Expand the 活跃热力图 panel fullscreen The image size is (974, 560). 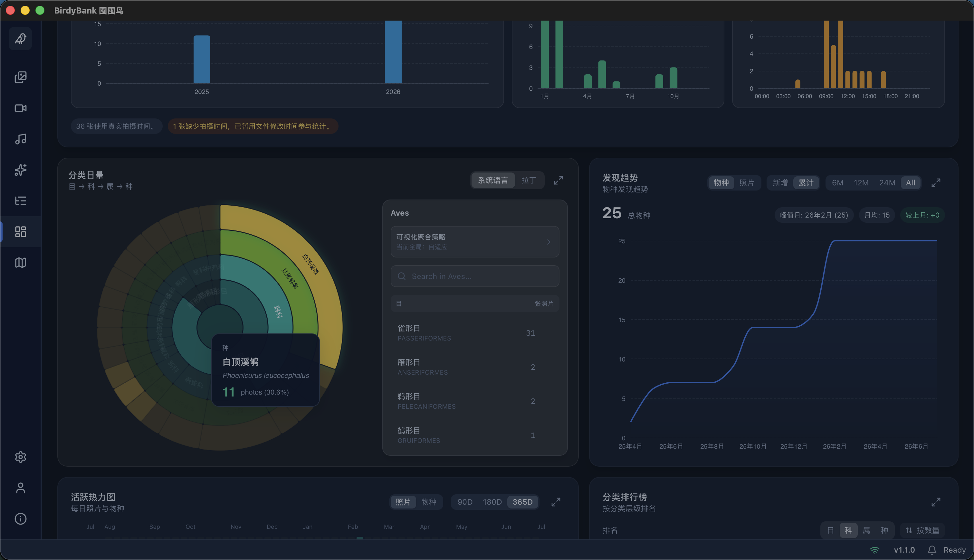click(x=556, y=502)
